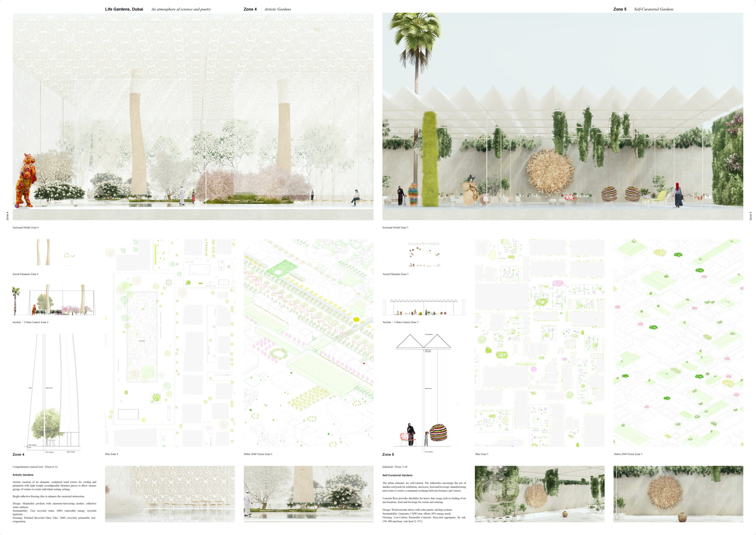Click the striped hanging pod in Zone 5 section
This screenshot has width=756, height=535.
point(438,432)
